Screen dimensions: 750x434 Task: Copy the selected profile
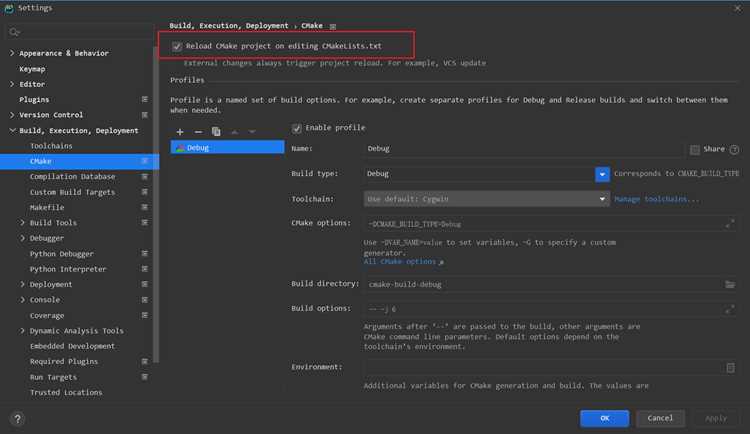pyautogui.click(x=216, y=132)
